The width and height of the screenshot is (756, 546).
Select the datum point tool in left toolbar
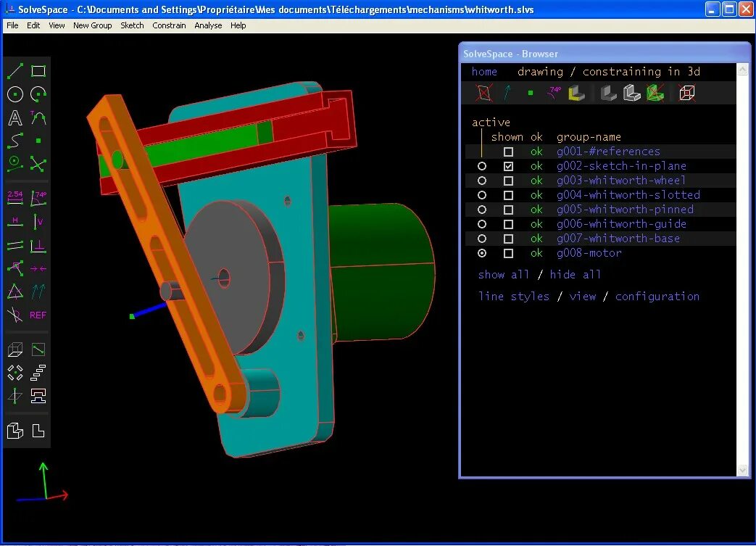tap(38, 141)
